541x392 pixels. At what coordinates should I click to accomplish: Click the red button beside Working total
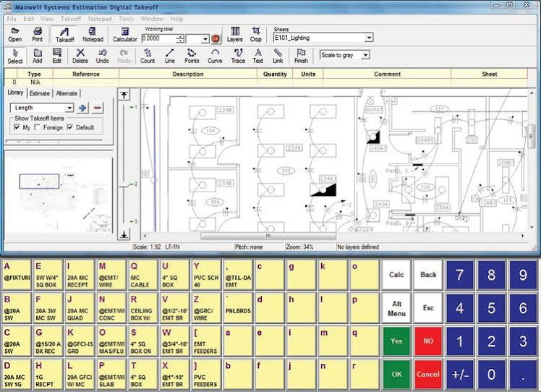coord(216,38)
